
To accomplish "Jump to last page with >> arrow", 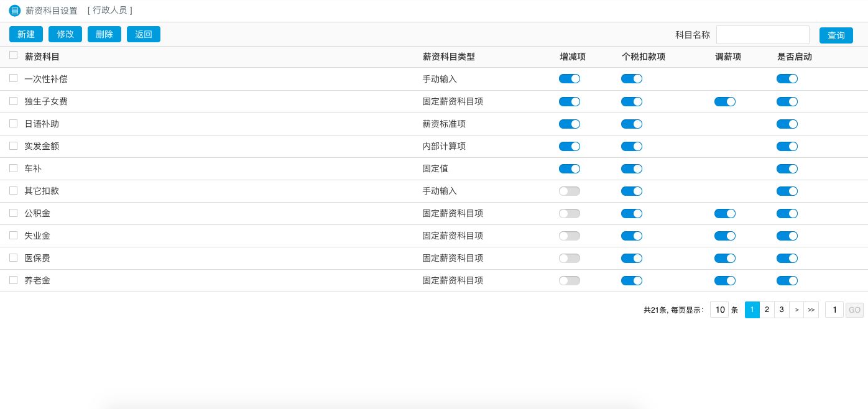I will click(811, 310).
